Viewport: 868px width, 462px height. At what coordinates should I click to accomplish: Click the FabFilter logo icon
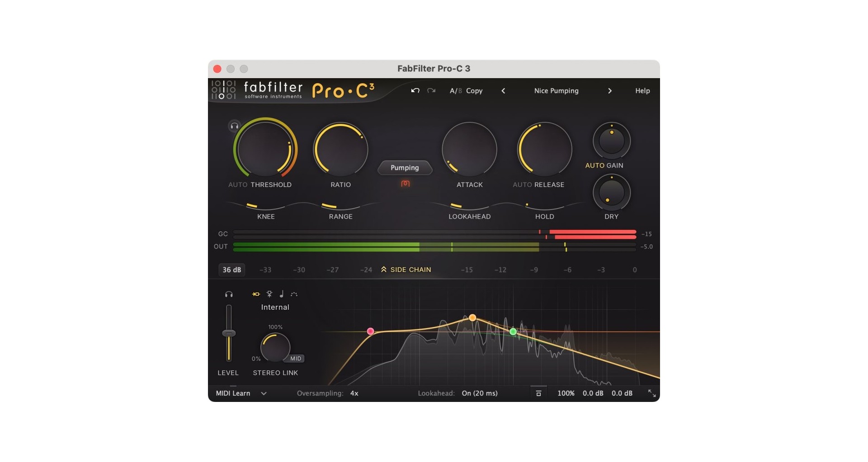[224, 90]
